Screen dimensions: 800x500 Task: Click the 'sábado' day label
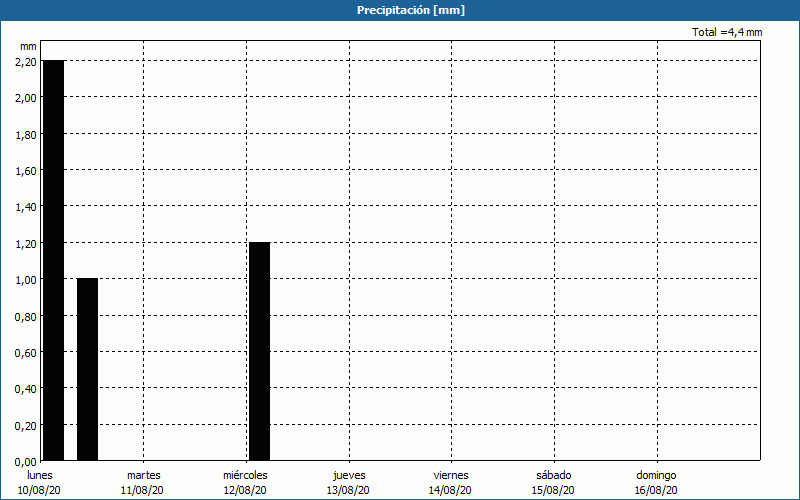pyautogui.click(x=554, y=475)
